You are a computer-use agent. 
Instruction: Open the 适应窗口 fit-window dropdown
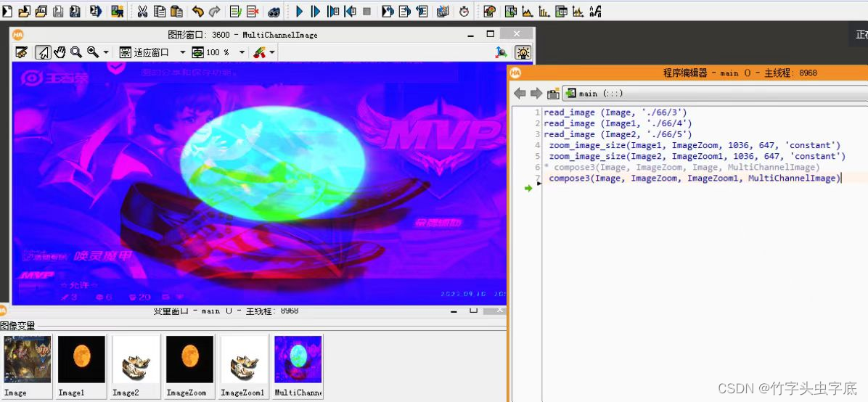(183, 52)
